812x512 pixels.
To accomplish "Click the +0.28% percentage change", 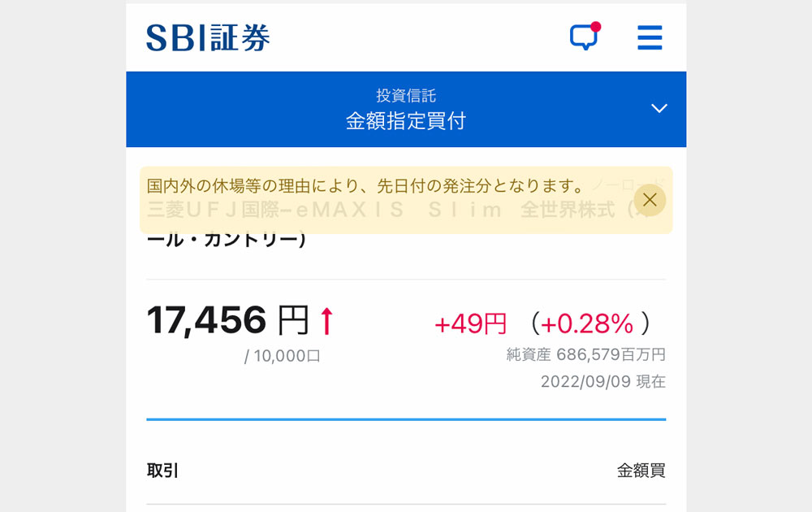I will point(586,324).
